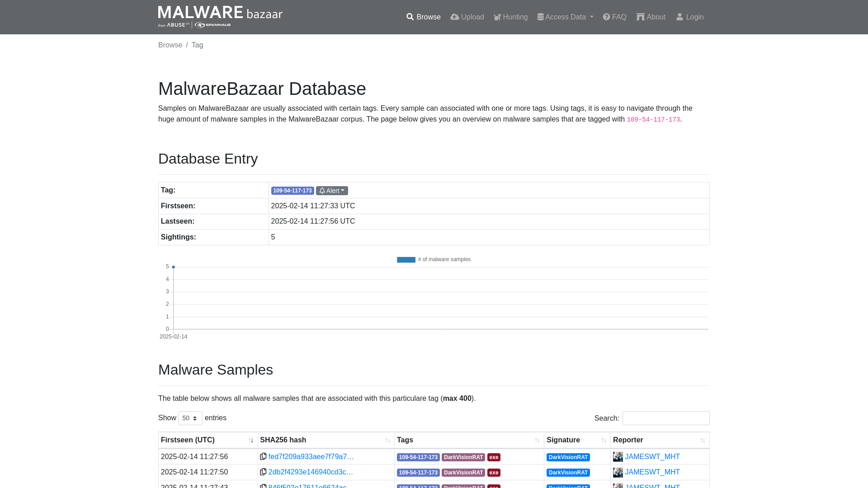Expand the Alert dropdown button
868x488 pixels.
coord(332,191)
